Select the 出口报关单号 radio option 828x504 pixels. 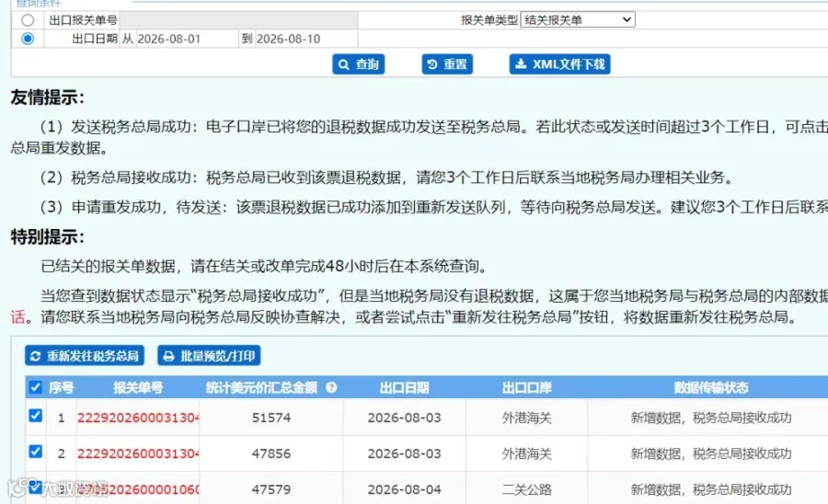[x=28, y=20]
